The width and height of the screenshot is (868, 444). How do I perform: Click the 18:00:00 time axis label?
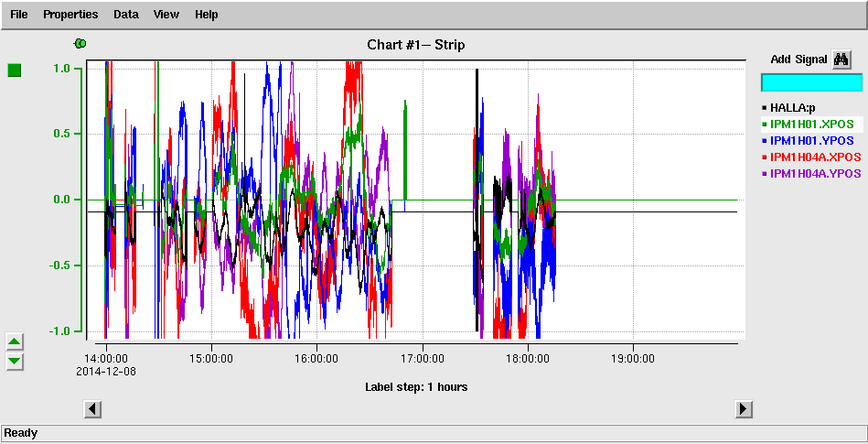coord(527,359)
